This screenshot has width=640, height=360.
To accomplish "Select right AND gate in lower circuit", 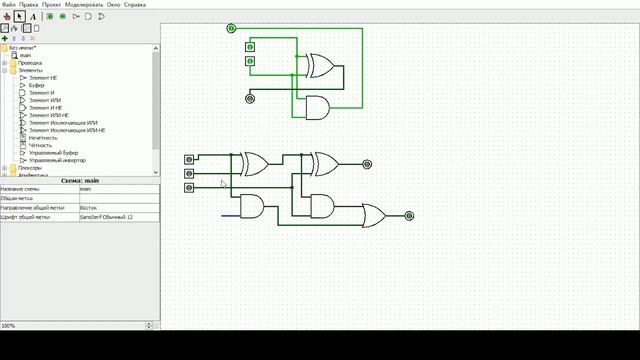I will pos(322,206).
